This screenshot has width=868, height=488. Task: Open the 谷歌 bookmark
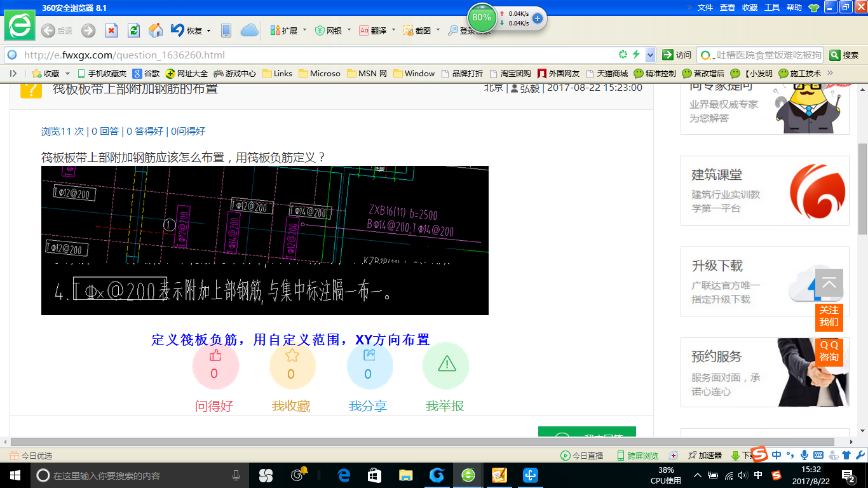146,73
